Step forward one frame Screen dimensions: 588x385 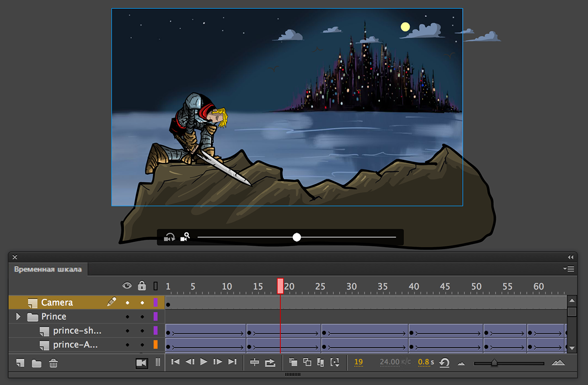coord(218,362)
